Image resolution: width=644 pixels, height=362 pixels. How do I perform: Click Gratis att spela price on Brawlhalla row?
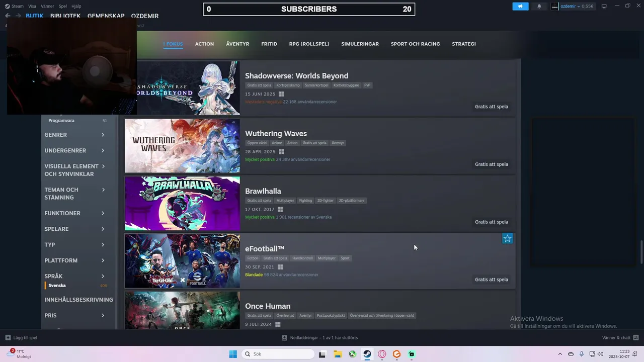(492, 222)
